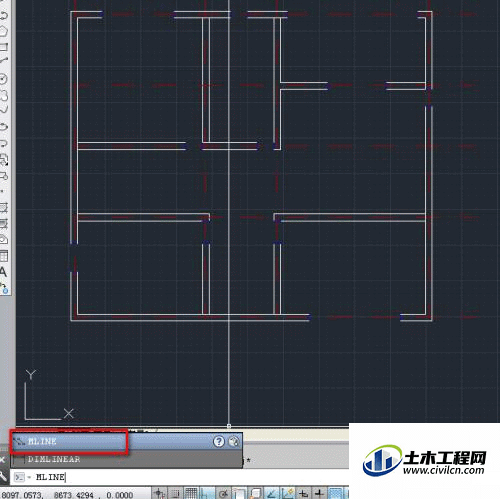The width and height of the screenshot is (500, 499).
Task: Toggle 3D Object Snap in status bar
Action: pos(256,493)
